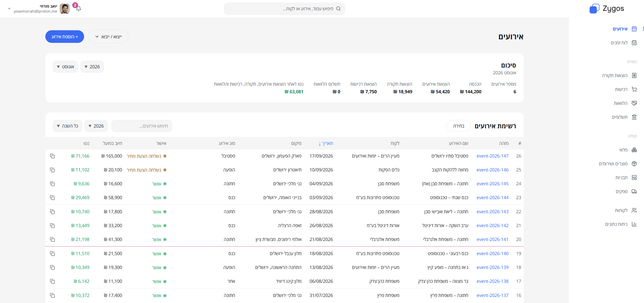Open the event-2026-141 link

tap(492, 239)
